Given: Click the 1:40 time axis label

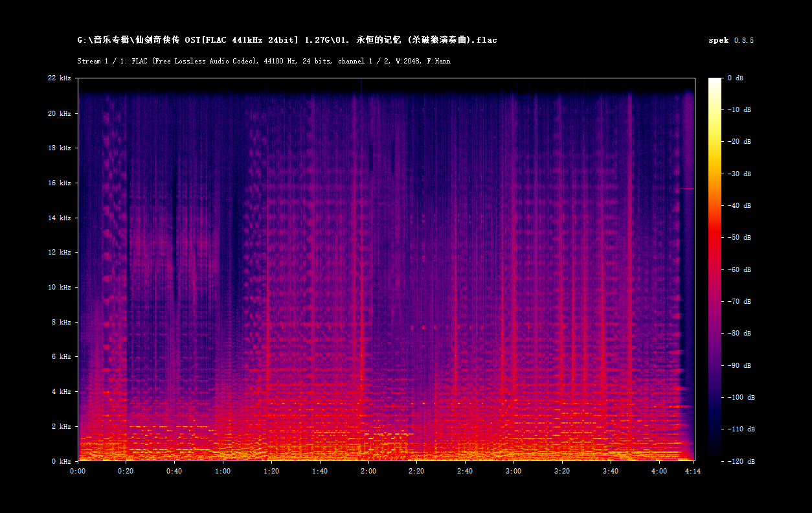Looking at the screenshot, I should click(x=320, y=471).
